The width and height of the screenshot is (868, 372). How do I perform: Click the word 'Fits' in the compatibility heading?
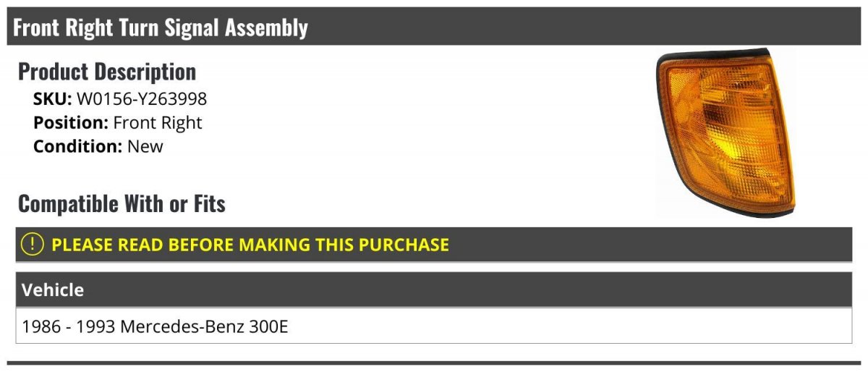pyautogui.click(x=208, y=204)
